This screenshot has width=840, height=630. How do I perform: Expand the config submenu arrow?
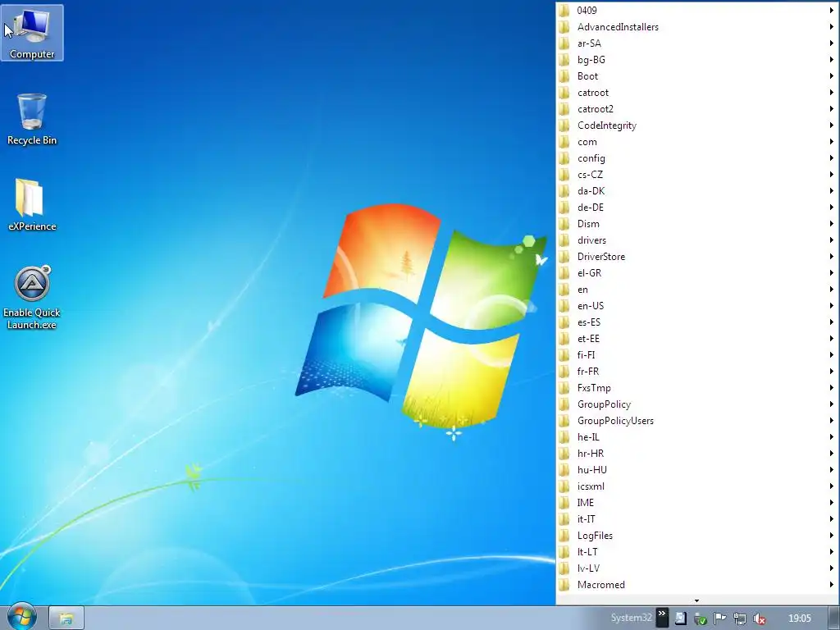pyautogui.click(x=832, y=158)
